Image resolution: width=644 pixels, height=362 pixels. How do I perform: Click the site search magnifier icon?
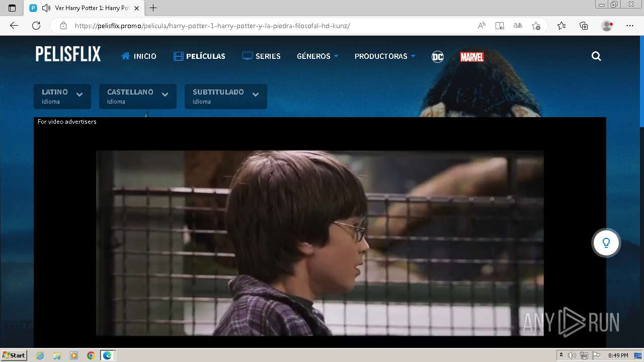coord(596,56)
